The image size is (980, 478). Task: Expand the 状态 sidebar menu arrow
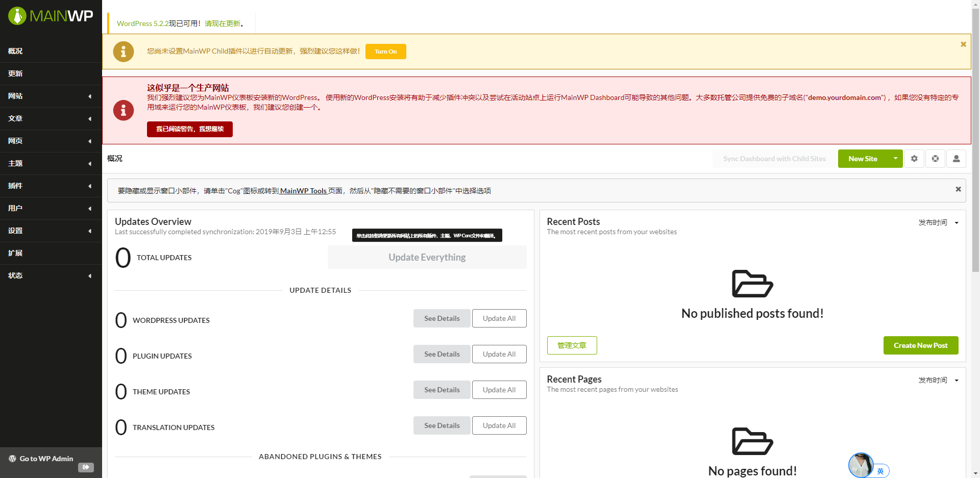pyautogui.click(x=90, y=276)
